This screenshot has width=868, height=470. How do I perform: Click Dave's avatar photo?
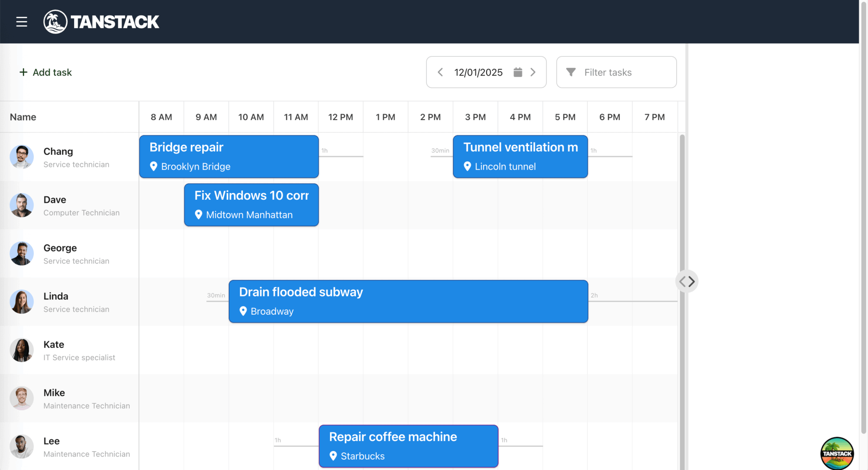click(x=22, y=205)
